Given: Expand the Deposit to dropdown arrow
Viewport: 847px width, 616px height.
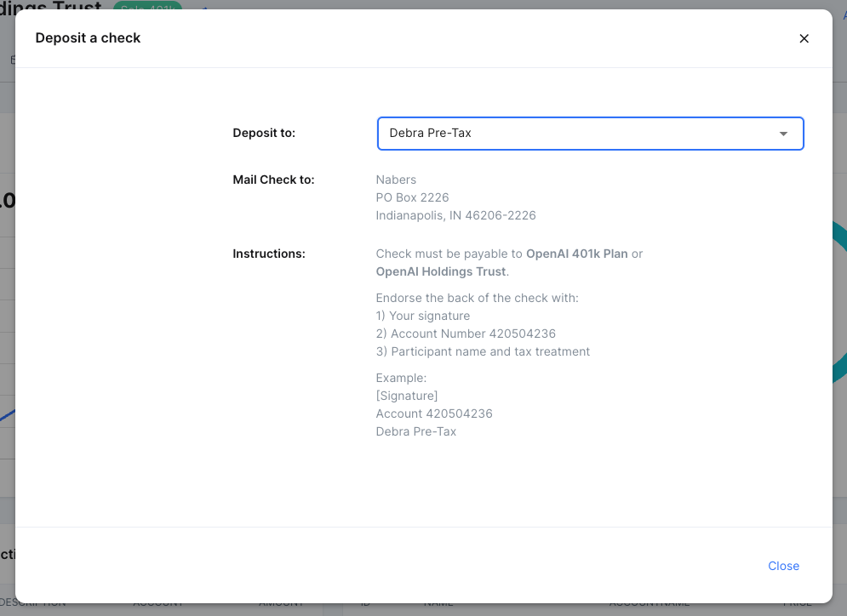Looking at the screenshot, I should tap(783, 134).
